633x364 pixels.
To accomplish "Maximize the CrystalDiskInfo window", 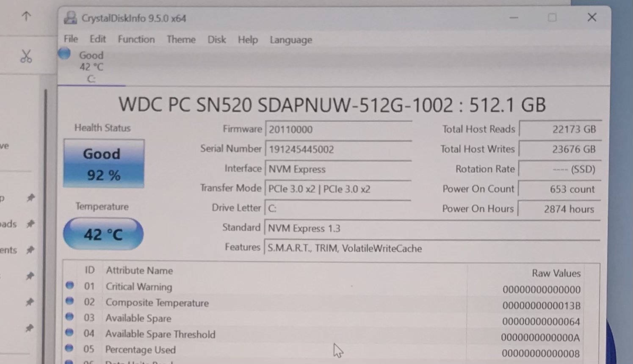I will 552,17.
